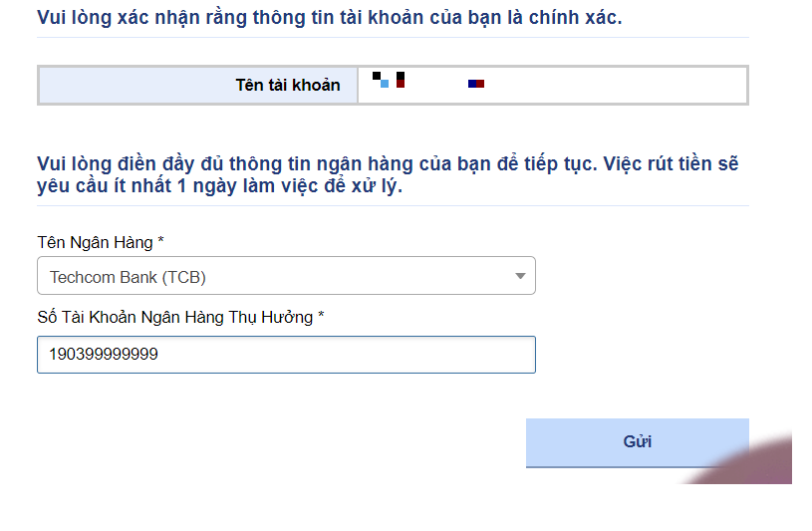812x531 pixels.
Task: Click blank space right of account number text inside field
Action: pos(379,355)
